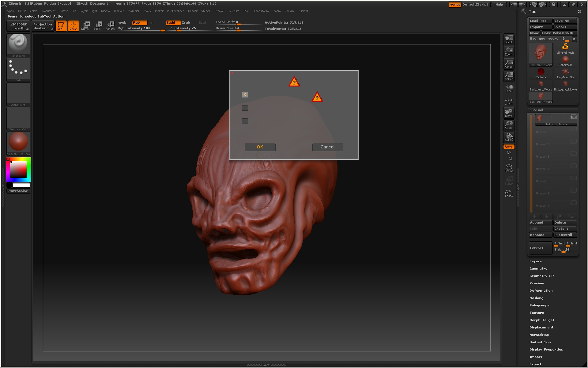The image size is (588, 368).
Task: Open the Document menu
Action: click(49, 11)
